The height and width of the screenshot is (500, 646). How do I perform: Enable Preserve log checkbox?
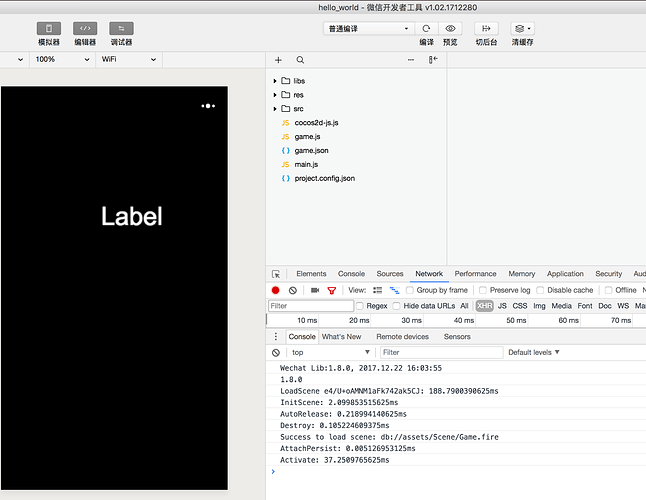pyautogui.click(x=483, y=290)
